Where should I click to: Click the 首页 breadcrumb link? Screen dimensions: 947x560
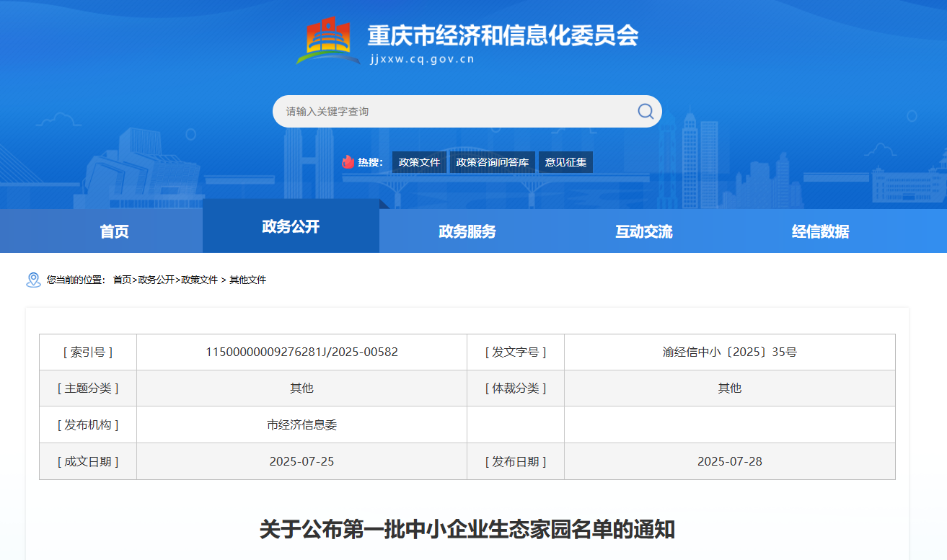123,280
